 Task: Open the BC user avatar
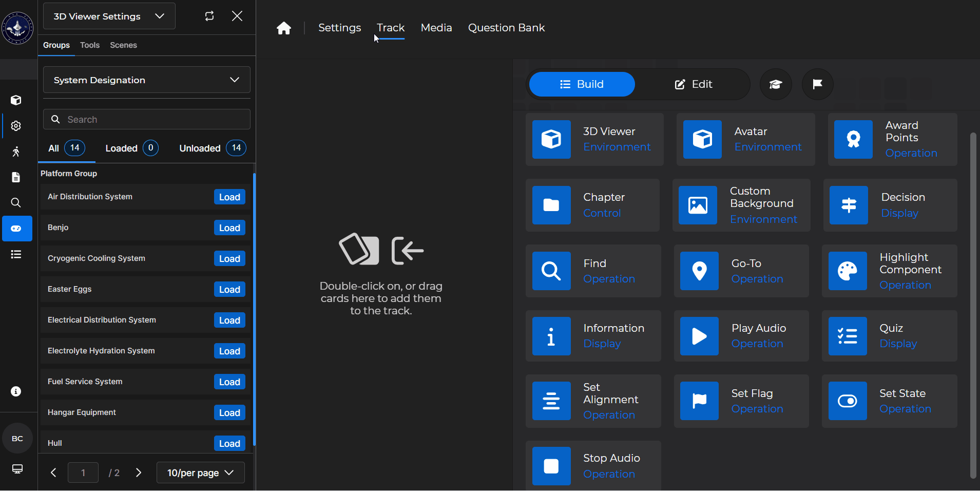click(x=17, y=438)
